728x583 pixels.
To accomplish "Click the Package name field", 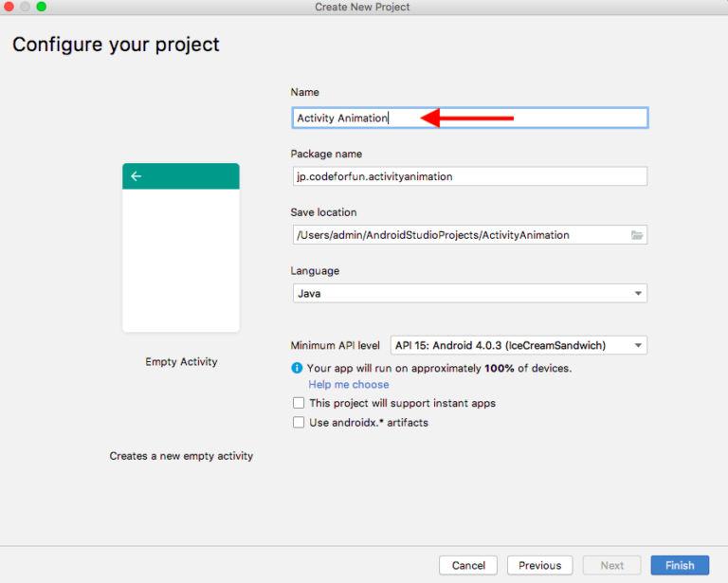I will click(x=468, y=176).
